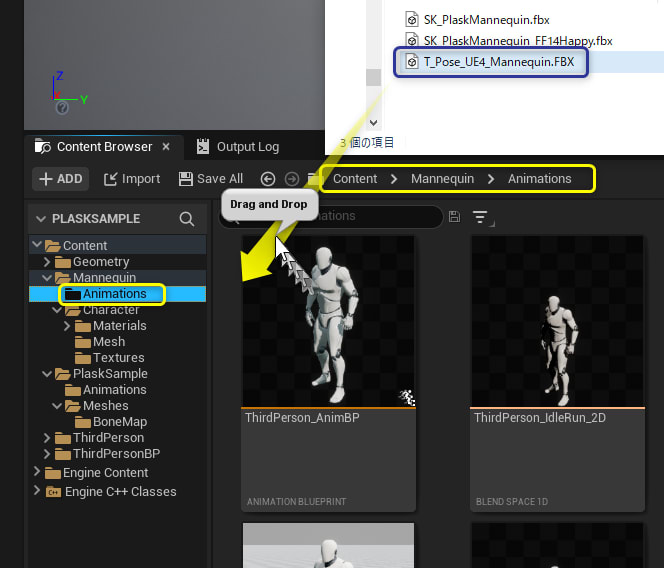Expand the ThirdPersonBP folder
Image resolution: width=664 pixels, height=568 pixels.
click(x=47, y=454)
